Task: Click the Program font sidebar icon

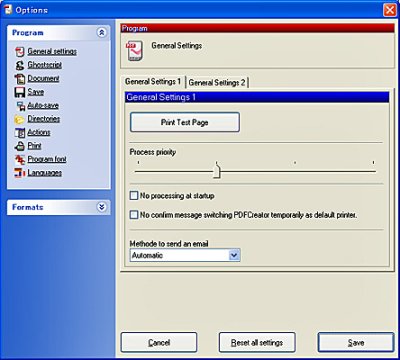Action: [x=20, y=160]
